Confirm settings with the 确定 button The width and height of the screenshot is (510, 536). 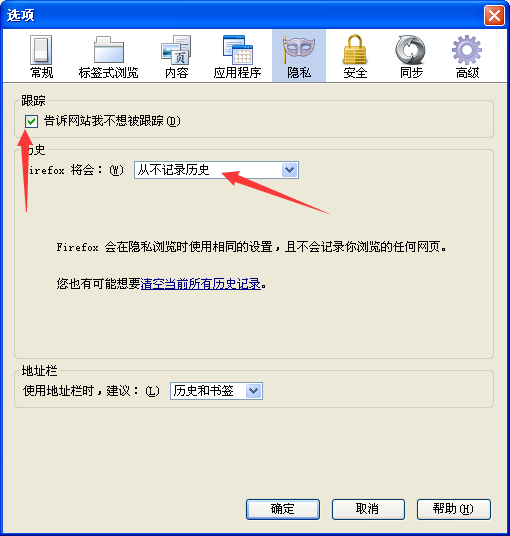pos(283,509)
